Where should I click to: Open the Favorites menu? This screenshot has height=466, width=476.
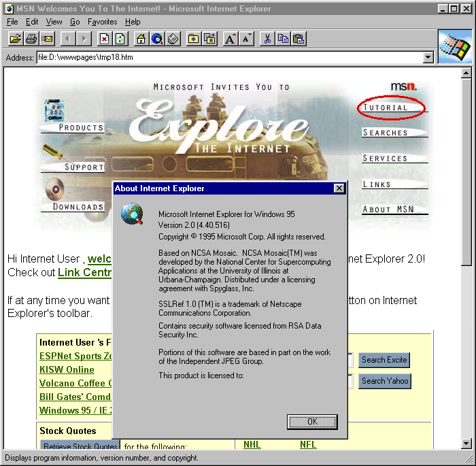coord(102,22)
